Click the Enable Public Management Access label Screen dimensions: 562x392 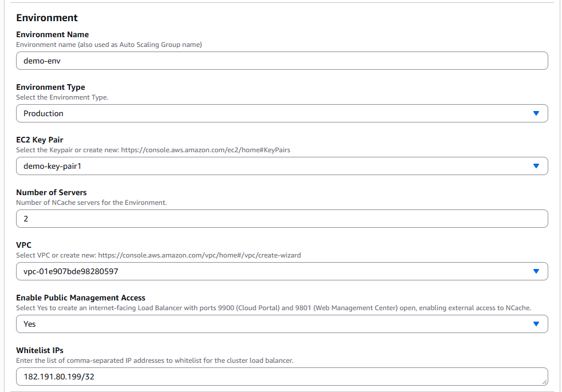(81, 298)
